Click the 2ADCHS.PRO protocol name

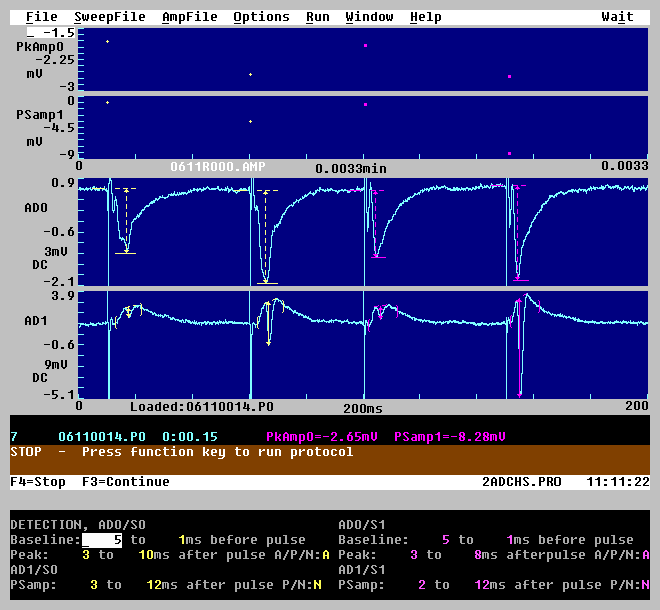[x=521, y=482]
